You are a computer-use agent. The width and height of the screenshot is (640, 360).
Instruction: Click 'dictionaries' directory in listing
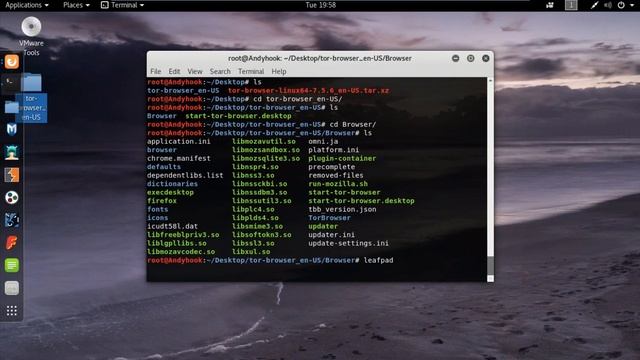tap(172, 184)
